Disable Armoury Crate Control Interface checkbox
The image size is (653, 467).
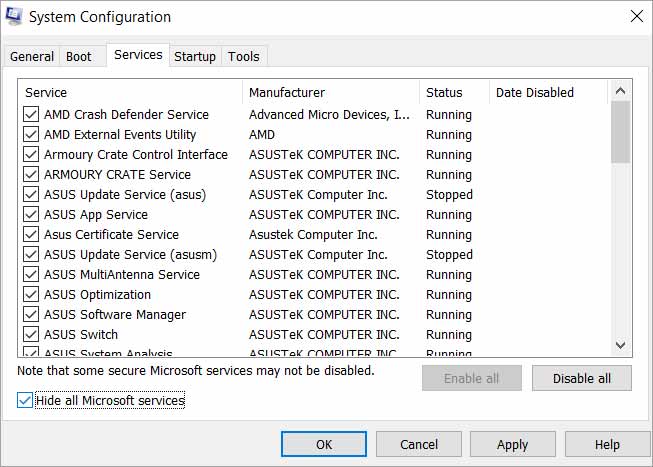[31, 154]
